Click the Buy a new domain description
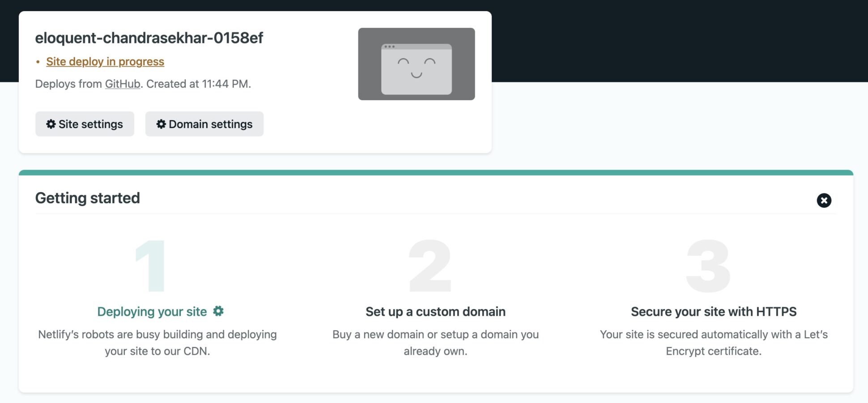This screenshot has height=403, width=868. click(435, 343)
